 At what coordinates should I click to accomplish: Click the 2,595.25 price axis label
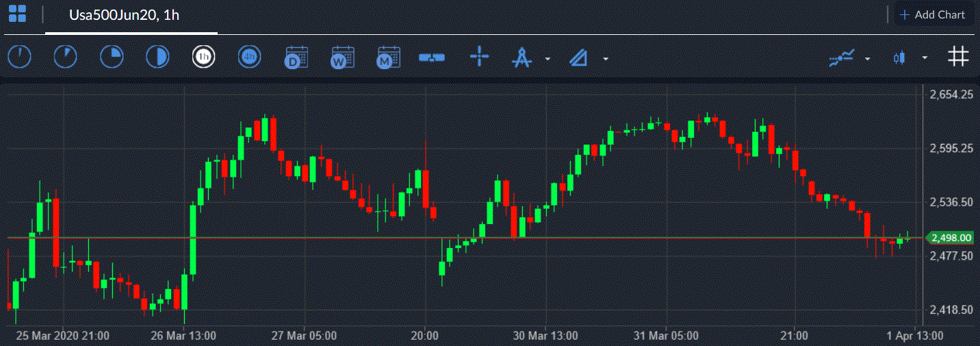point(952,148)
